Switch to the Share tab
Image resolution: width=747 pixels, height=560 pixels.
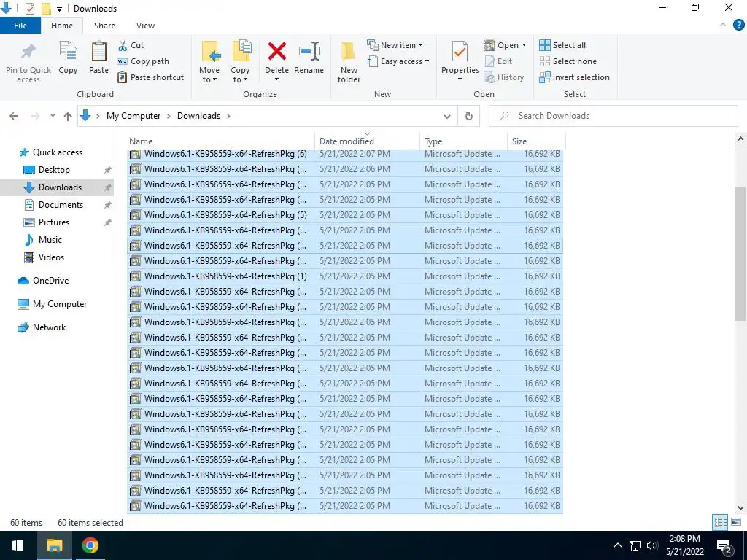tap(104, 26)
